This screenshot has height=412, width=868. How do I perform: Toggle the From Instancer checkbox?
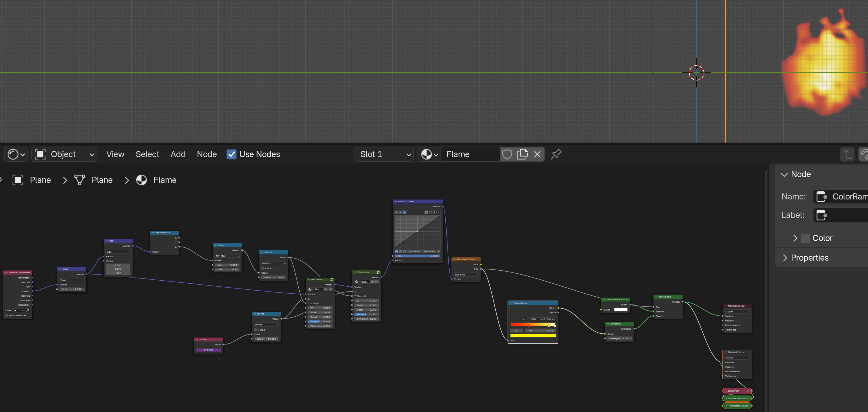[6, 315]
